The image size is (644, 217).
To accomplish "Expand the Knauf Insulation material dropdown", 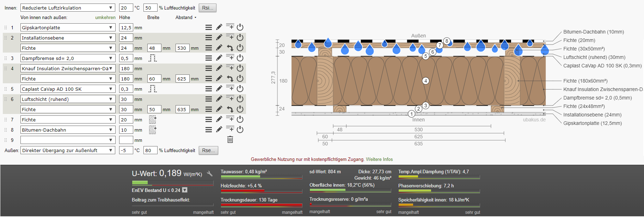I will click(x=68, y=68).
